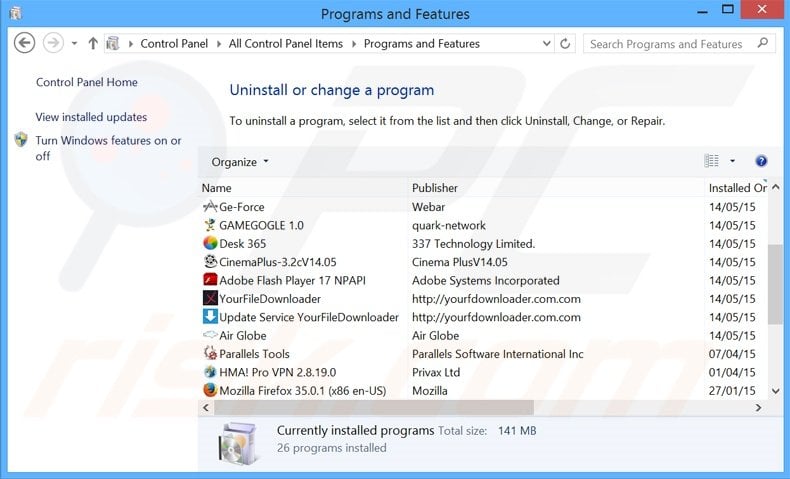The image size is (790, 479).
Task: Select Ge-Force program name
Action: 242,207
